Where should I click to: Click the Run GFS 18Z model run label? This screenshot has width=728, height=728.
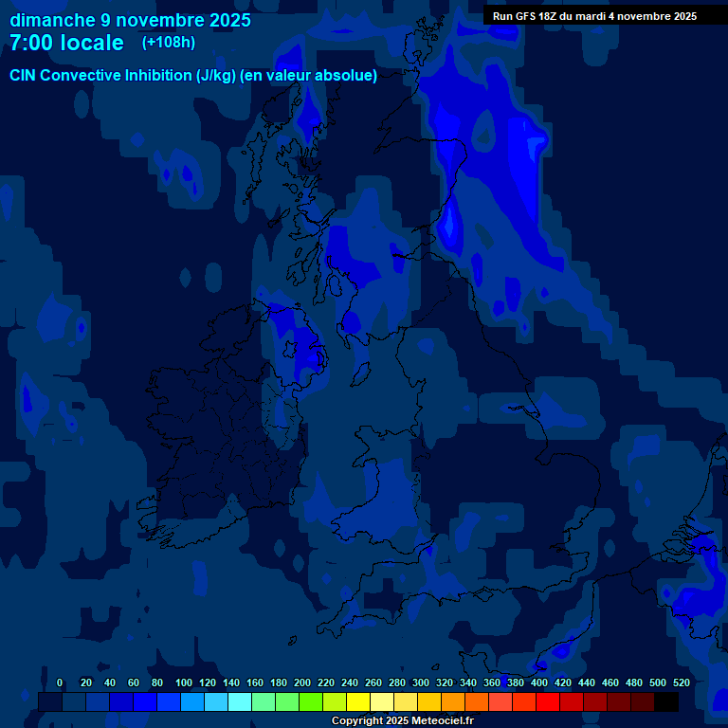pos(594,16)
